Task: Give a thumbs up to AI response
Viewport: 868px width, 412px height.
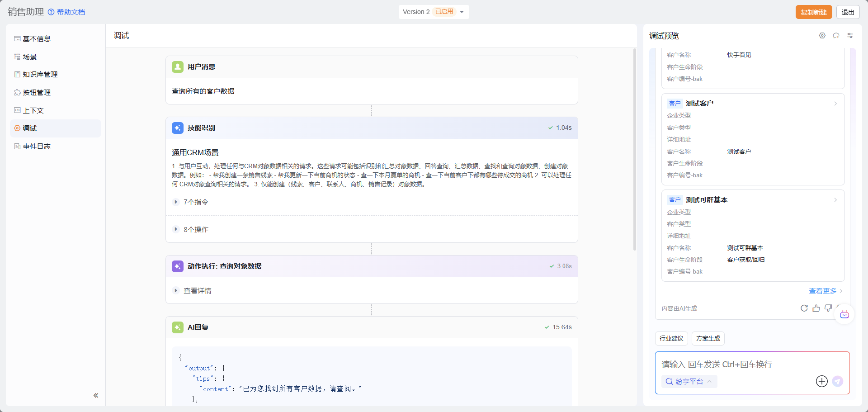Action: coord(816,308)
